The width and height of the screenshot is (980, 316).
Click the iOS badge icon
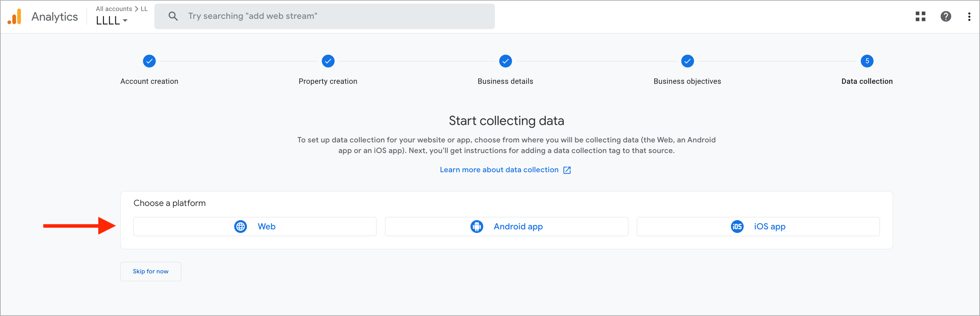tap(737, 227)
